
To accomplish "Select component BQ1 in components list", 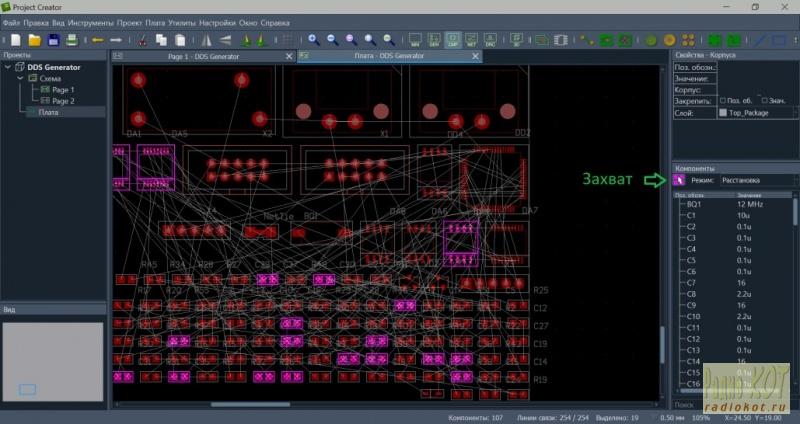I will point(694,203).
